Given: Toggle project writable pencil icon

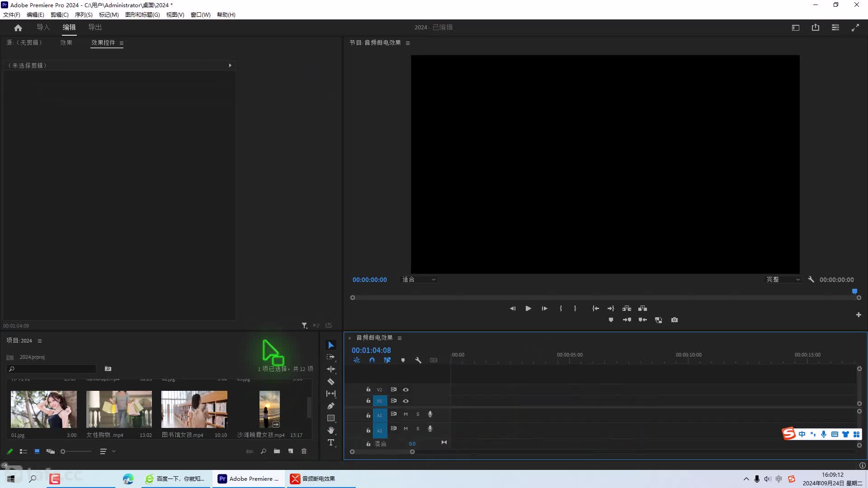Looking at the screenshot, I should (x=9, y=451).
